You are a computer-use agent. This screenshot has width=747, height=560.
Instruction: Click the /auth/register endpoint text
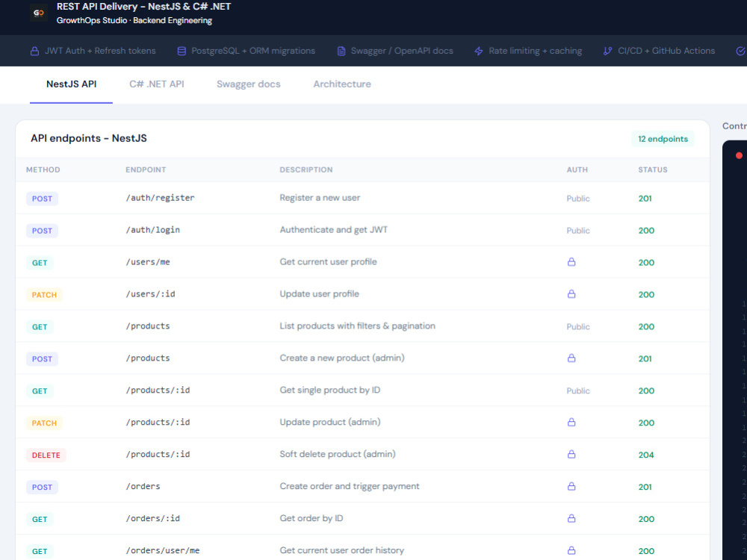pos(160,198)
